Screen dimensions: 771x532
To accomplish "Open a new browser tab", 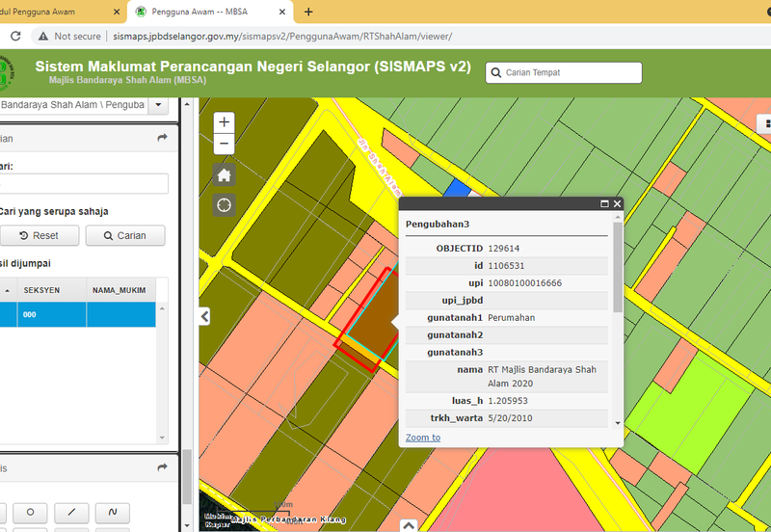I will pyautogui.click(x=308, y=12).
